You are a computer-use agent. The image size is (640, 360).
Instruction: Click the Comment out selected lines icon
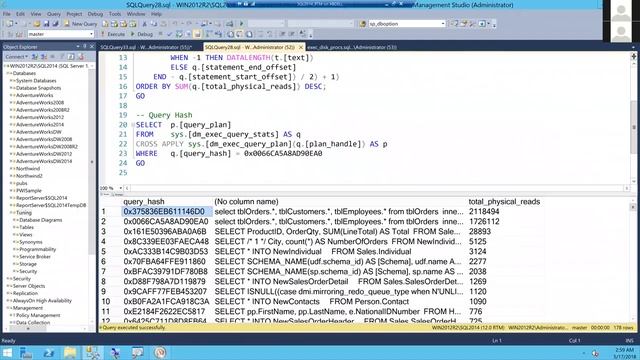coord(260,34)
